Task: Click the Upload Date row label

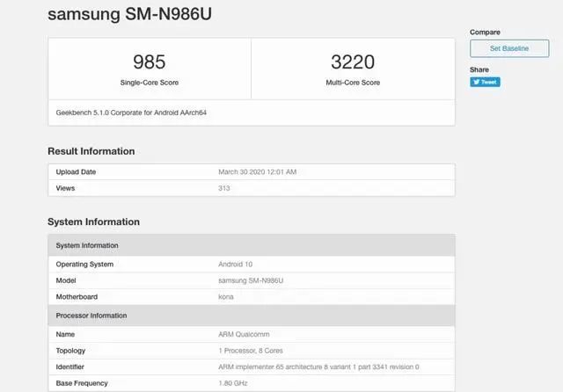Action: [x=76, y=171]
